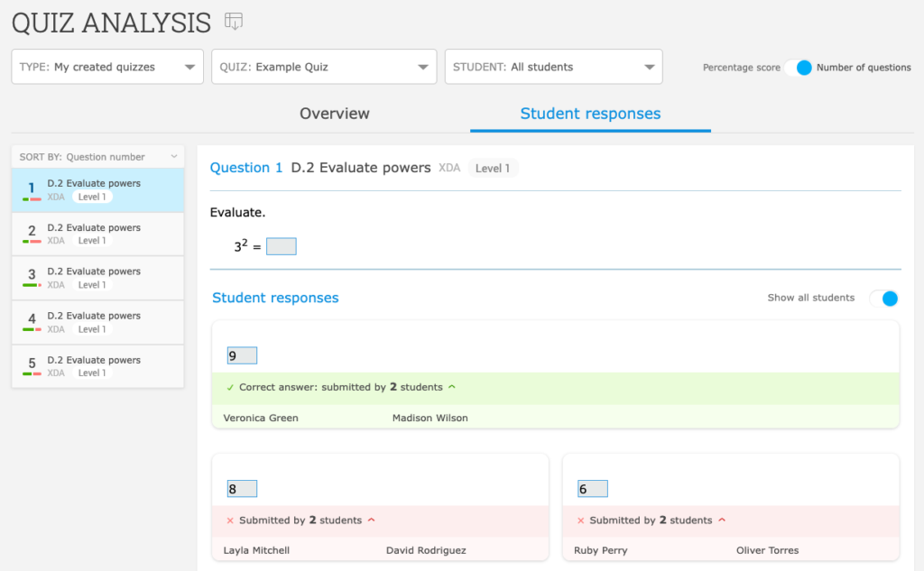Viewport: 924px width, 571px height.
Task: Disable the Show all students toggle
Action: pos(883,299)
